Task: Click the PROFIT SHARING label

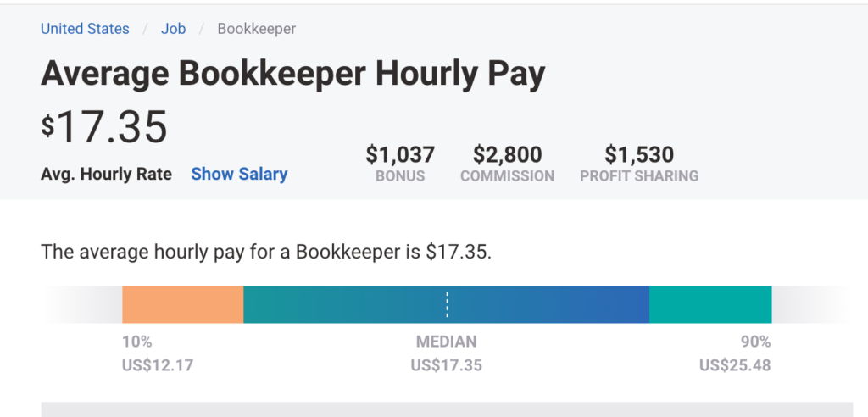Action: click(x=639, y=176)
